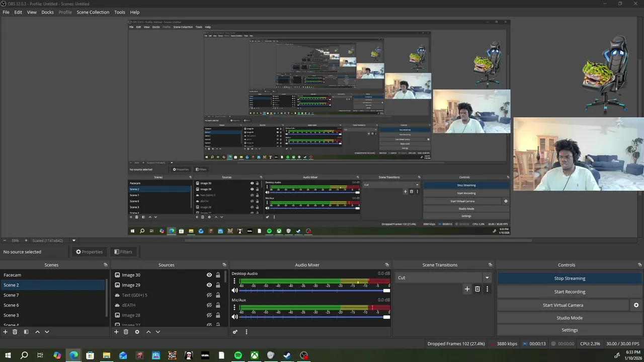Pop out the Audio Mixer dock

387,265
